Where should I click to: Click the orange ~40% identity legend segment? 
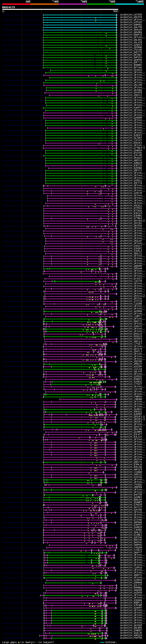[45, 4]
